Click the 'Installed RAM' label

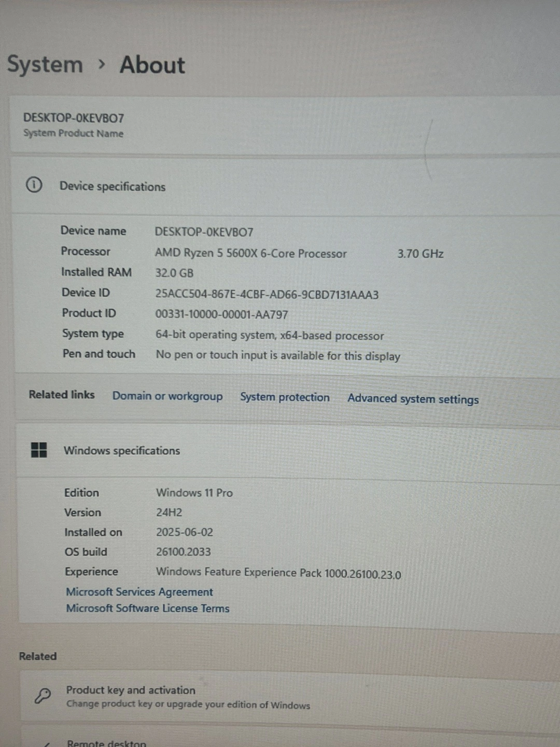coord(96,272)
